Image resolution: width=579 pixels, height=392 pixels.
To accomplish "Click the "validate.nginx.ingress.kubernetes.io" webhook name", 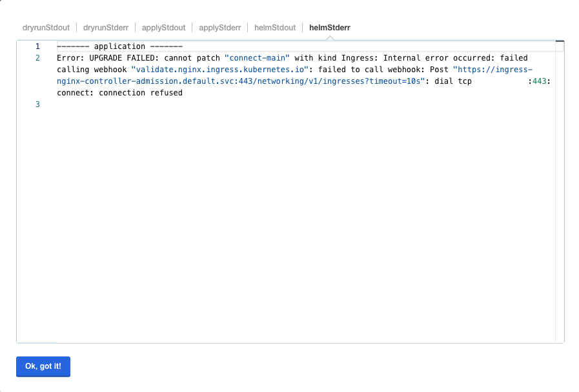I will (219, 70).
